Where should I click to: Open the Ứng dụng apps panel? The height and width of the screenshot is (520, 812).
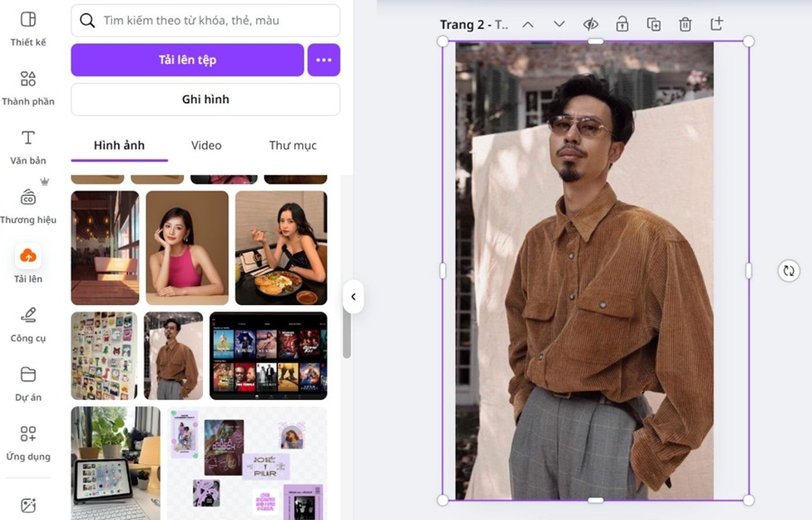(x=28, y=443)
